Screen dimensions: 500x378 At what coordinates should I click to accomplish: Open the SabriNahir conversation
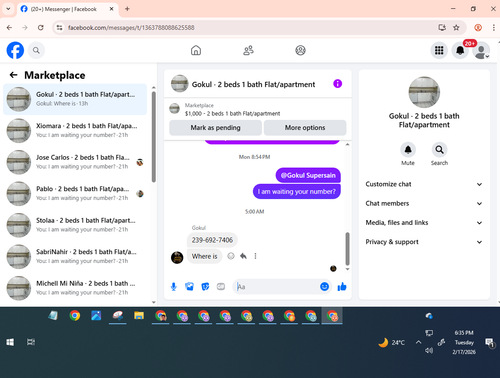(x=75, y=257)
